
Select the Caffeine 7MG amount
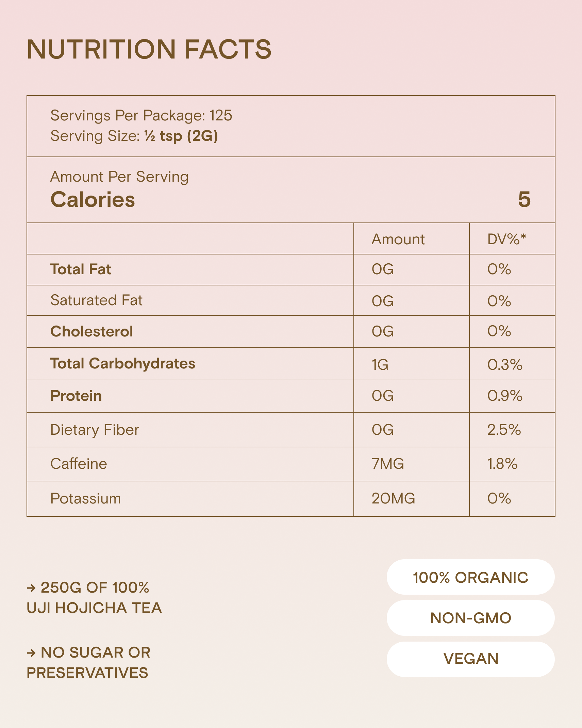pyautogui.click(x=388, y=464)
